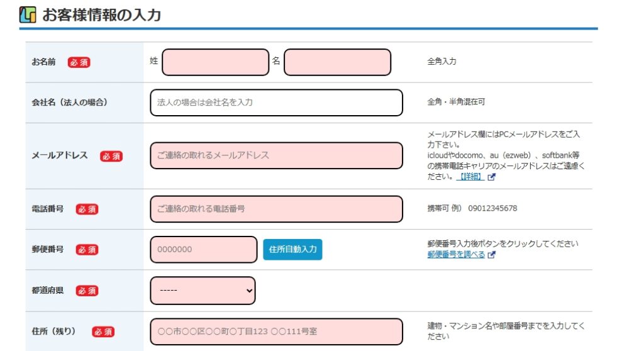Click the 住所（残り） address input field

click(276, 331)
